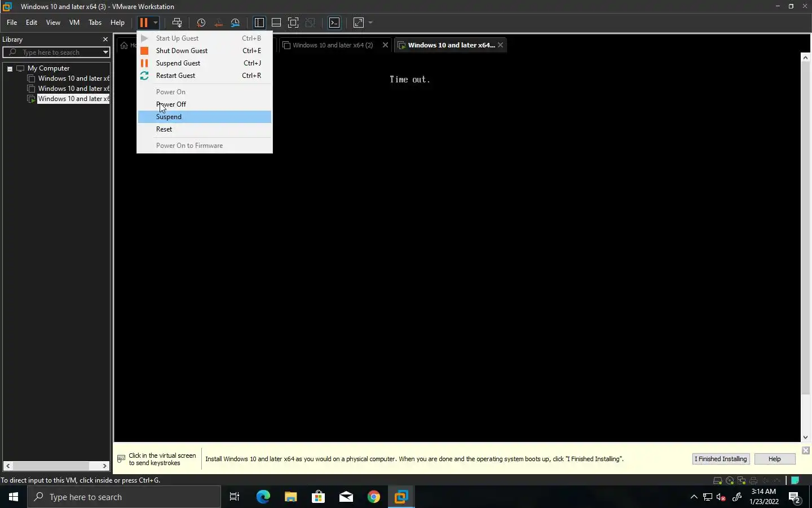Open the Mail app from the taskbar
812x508 pixels.
click(x=346, y=497)
